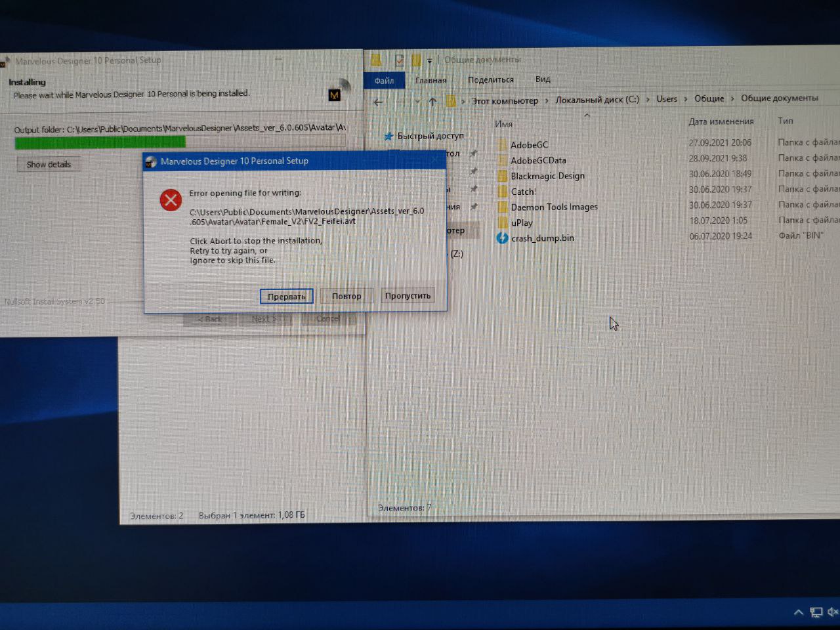Click the date 18.07.2020 1:05
This screenshot has width=840, height=630.
click(x=719, y=220)
